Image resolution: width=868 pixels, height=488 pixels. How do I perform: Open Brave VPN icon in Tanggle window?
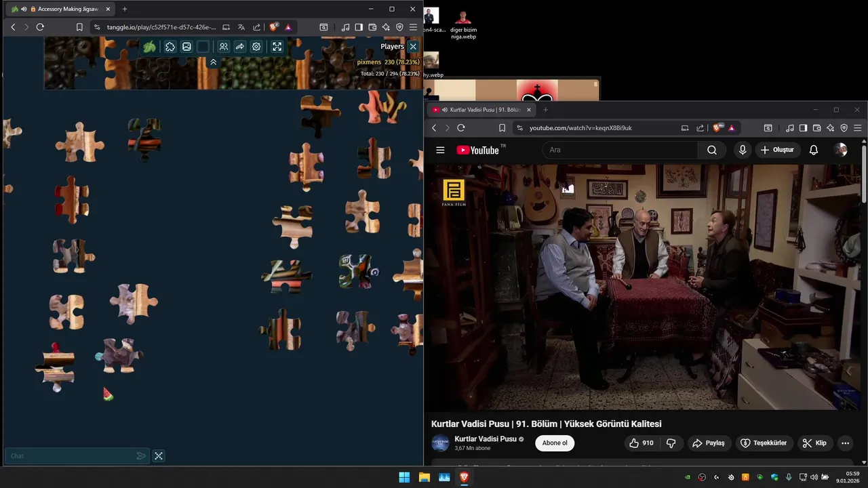[399, 27]
